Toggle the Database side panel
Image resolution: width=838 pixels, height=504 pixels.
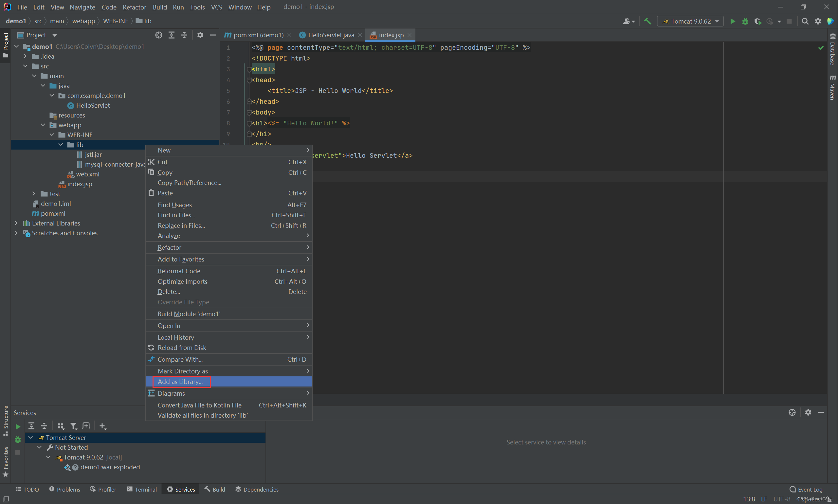coord(832,50)
